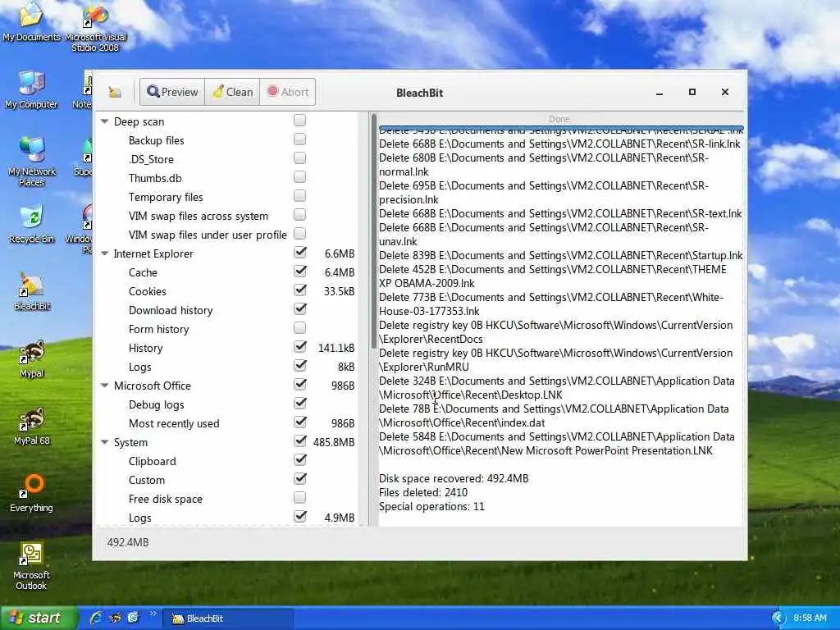Viewport: 840px width, 630px height.
Task: Click the cleaner list vertical scrollbar
Action: point(373,231)
